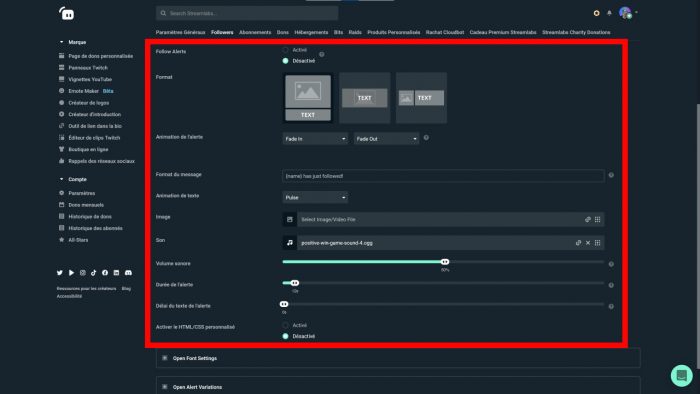
Task: Open the notifications bell icon
Action: tap(609, 13)
